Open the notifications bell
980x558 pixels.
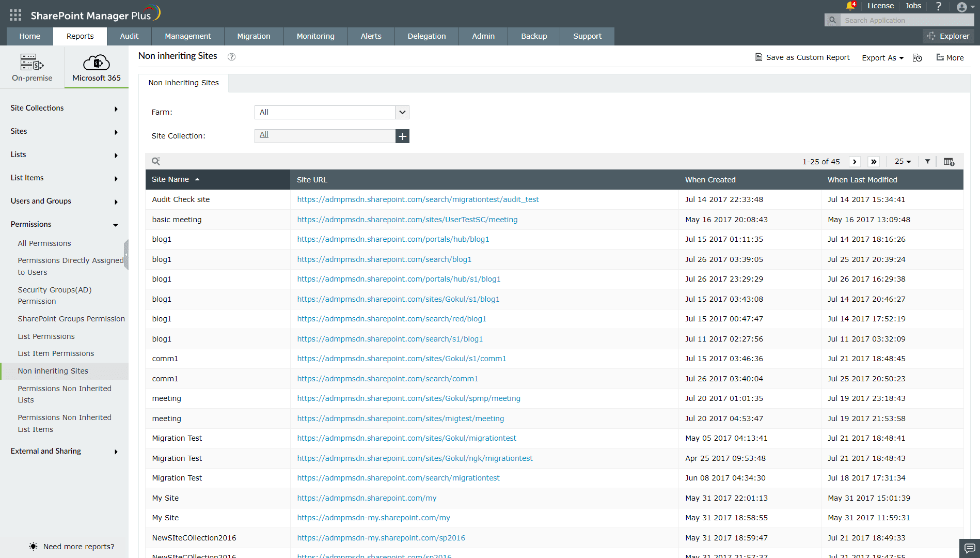coord(850,6)
